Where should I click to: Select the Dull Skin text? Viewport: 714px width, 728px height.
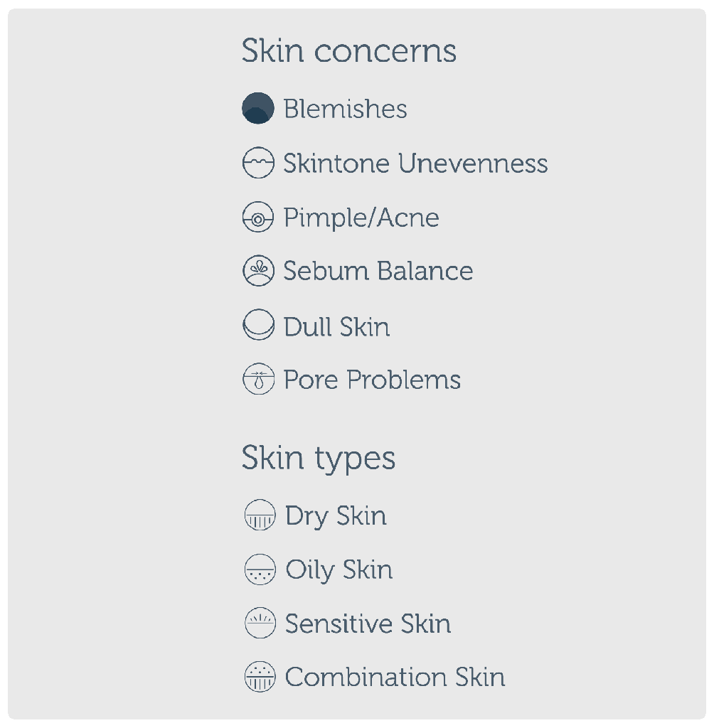point(336,327)
